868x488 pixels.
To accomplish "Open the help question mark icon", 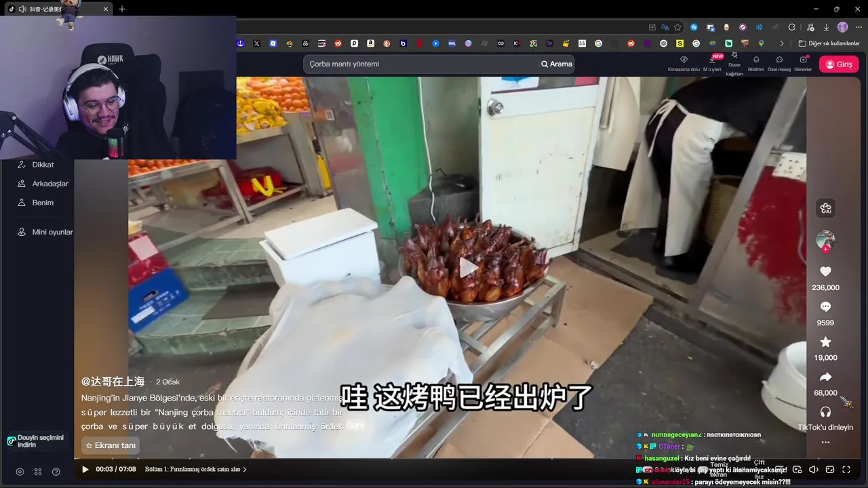I will 56,472.
